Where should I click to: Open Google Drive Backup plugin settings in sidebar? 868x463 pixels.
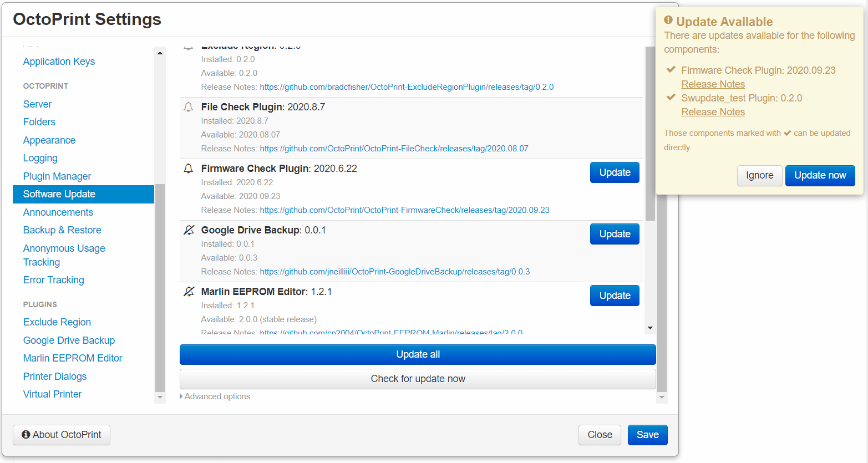coord(69,340)
